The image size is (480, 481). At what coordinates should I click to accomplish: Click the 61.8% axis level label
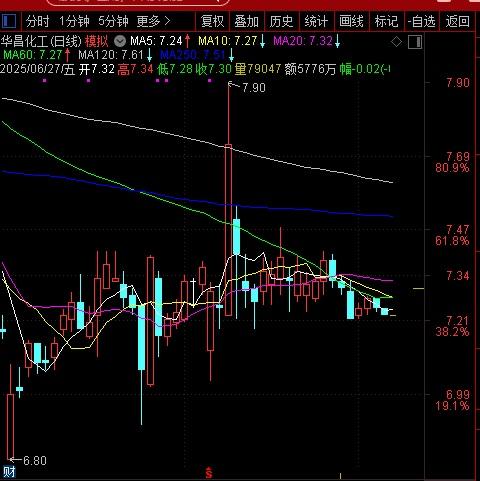tap(452, 241)
